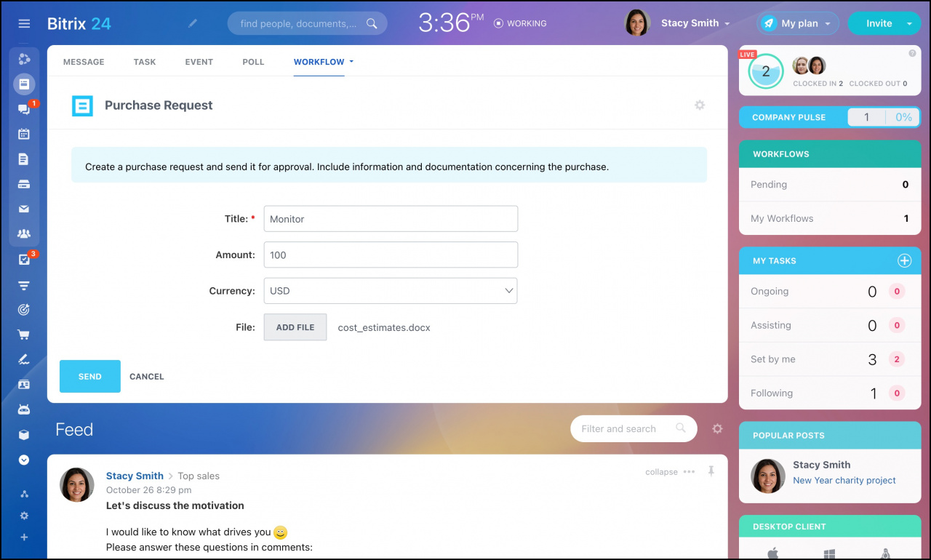Screen dimensions: 931x560
Task: Click the cost_estimates.docx file name
Action: pos(384,328)
